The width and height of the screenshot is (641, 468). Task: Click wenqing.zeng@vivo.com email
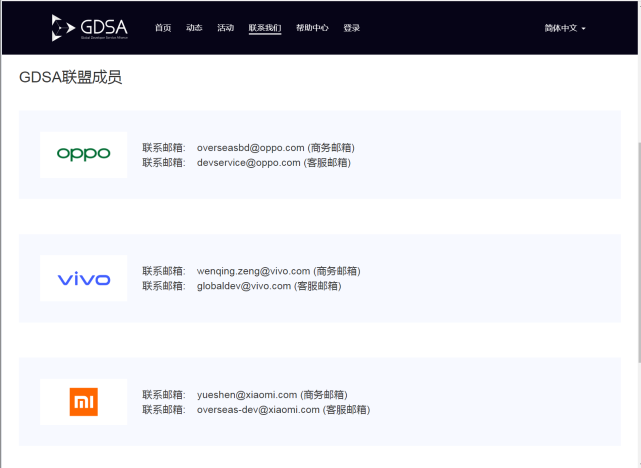coord(253,271)
